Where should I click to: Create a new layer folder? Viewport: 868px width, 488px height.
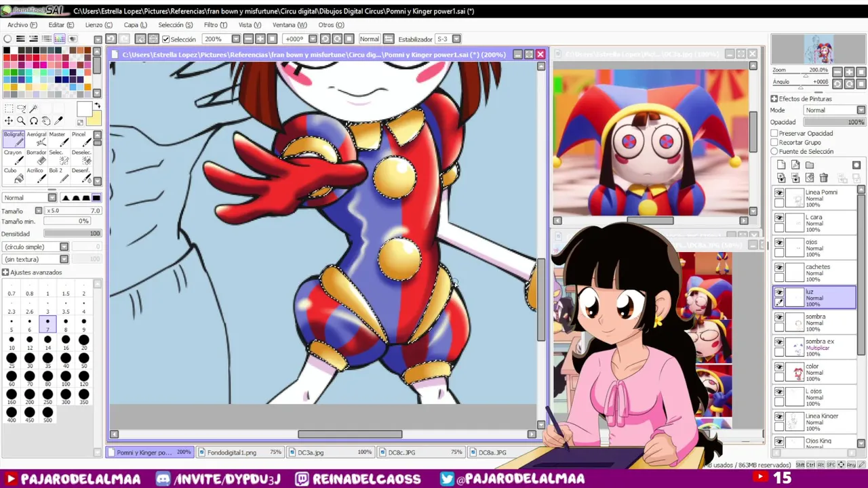810,165
